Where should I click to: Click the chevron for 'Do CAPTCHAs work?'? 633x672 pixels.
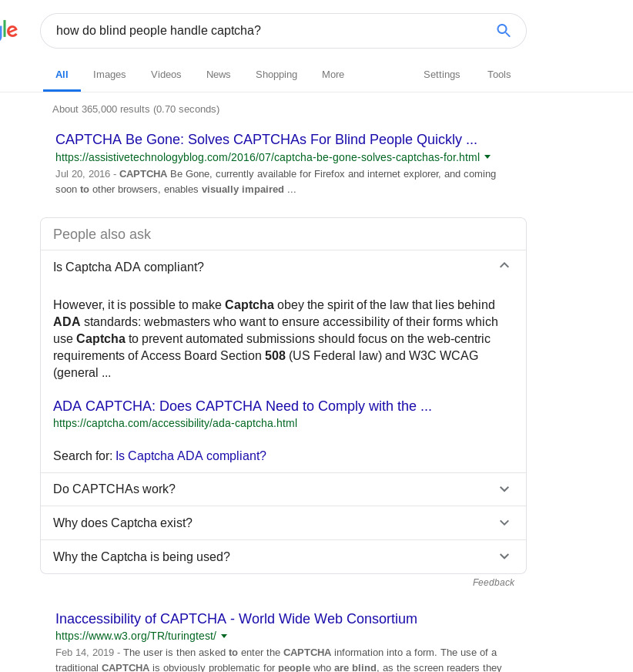(x=504, y=489)
